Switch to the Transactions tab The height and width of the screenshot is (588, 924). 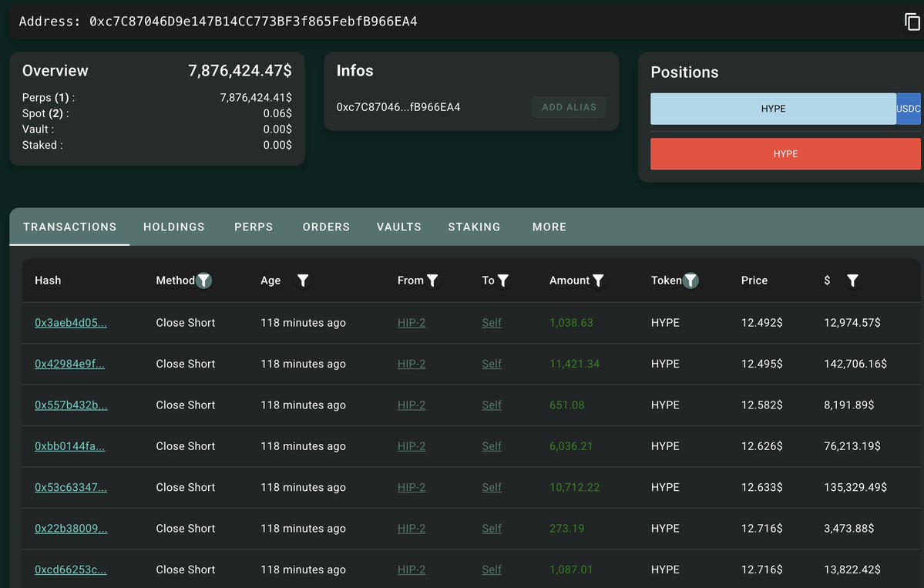[x=69, y=227]
